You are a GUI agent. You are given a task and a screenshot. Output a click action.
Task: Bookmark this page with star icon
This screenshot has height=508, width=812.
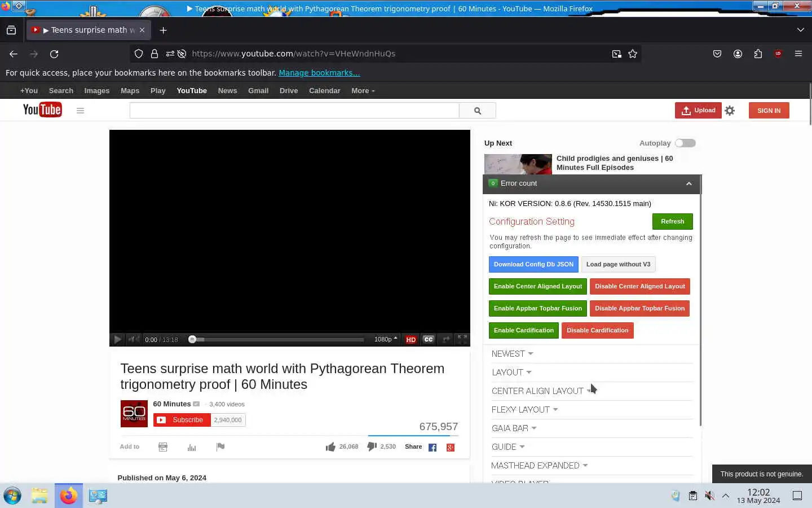[x=633, y=54]
